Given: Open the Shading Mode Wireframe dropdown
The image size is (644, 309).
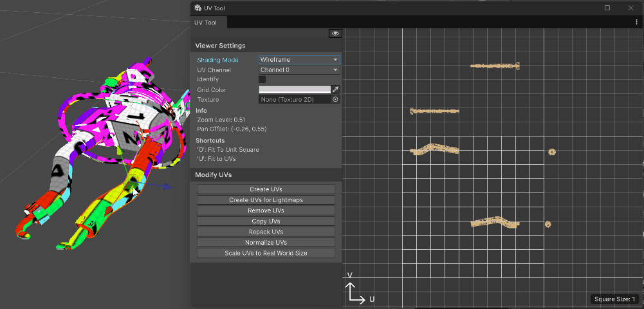Looking at the screenshot, I should tap(299, 60).
